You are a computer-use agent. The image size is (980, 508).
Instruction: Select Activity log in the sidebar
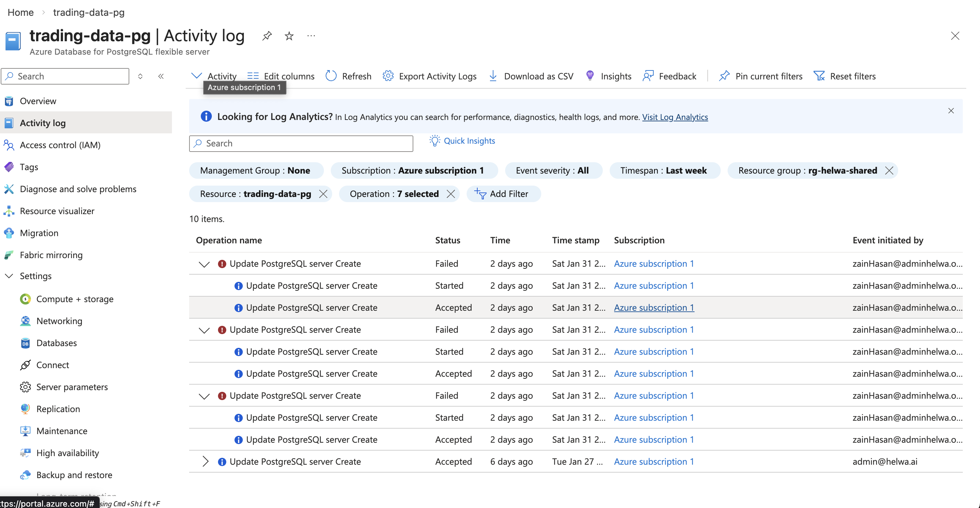click(x=86, y=123)
